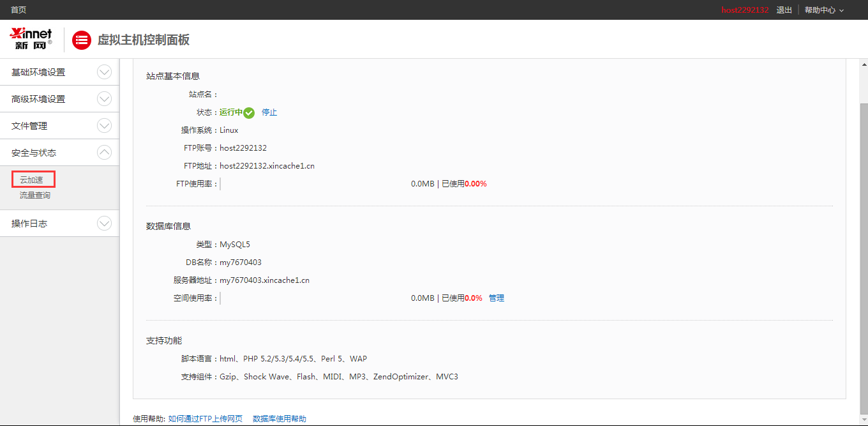Open 云加速 sidebar item
Viewport: 868px width, 426px height.
tap(32, 180)
